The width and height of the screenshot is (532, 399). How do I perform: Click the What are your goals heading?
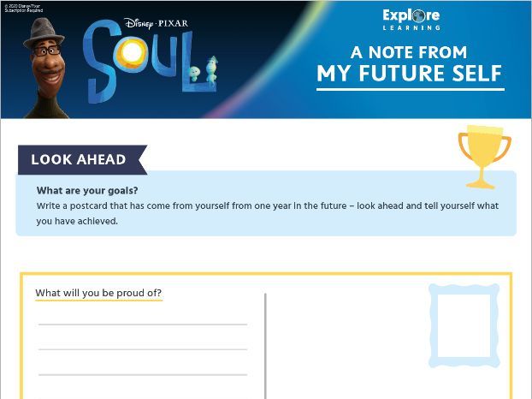[87, 190]
